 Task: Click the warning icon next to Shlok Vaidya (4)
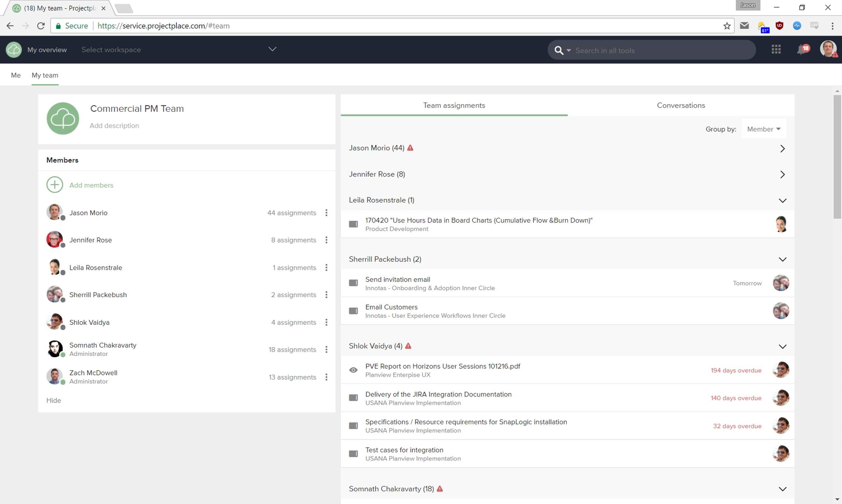(408, 346)
